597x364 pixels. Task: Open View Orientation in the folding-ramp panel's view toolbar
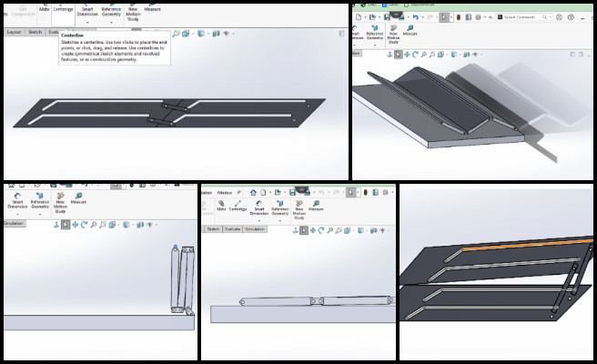click(440, 55)
